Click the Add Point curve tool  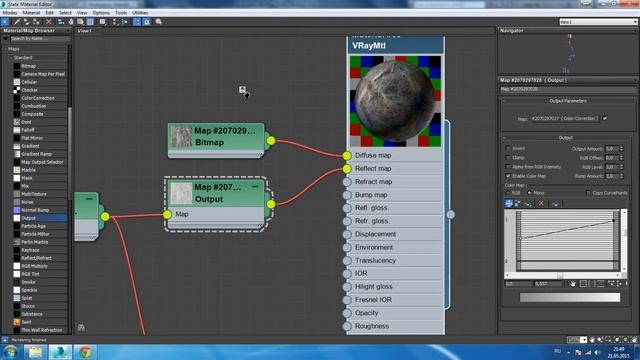click(528, 203)
